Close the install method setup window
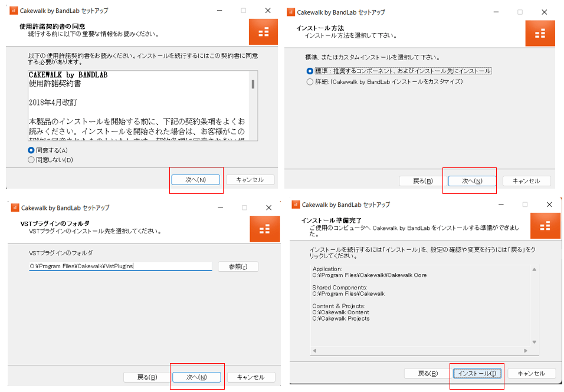The height and width of the screenshot is (392, 564). point(544,12)
